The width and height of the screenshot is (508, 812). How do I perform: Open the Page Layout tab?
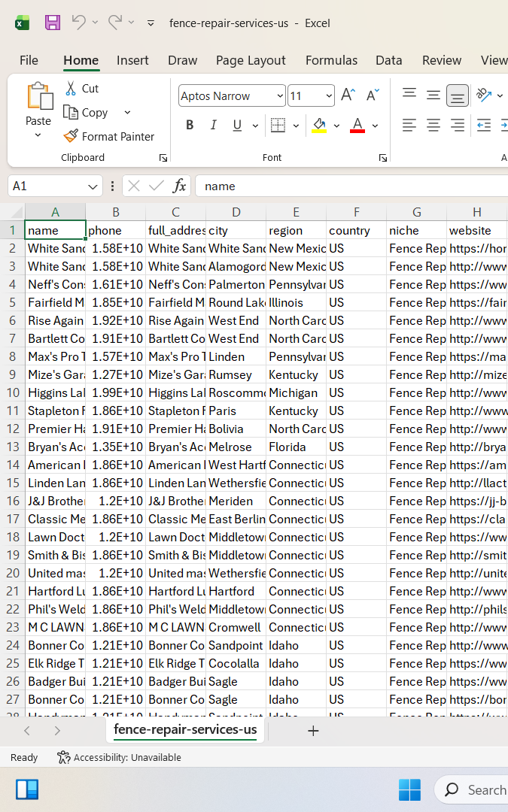(x=251, y=60)
